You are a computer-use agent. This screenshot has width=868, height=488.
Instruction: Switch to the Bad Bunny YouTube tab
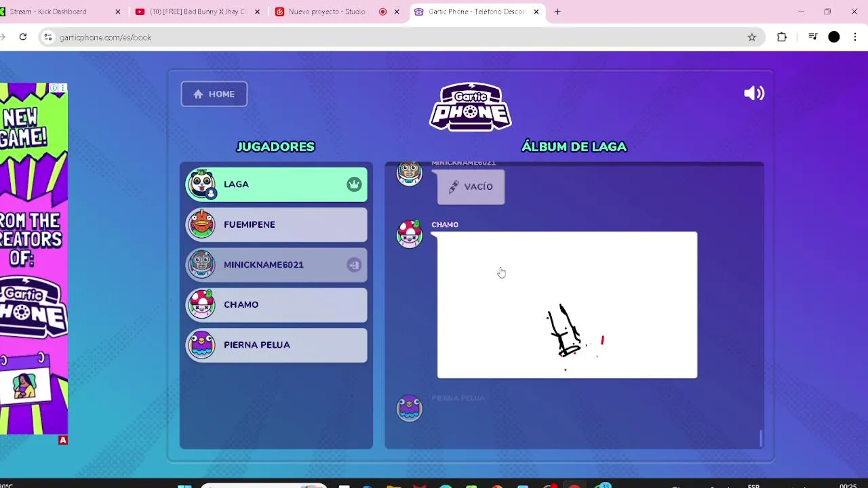(x=197, y=12)
